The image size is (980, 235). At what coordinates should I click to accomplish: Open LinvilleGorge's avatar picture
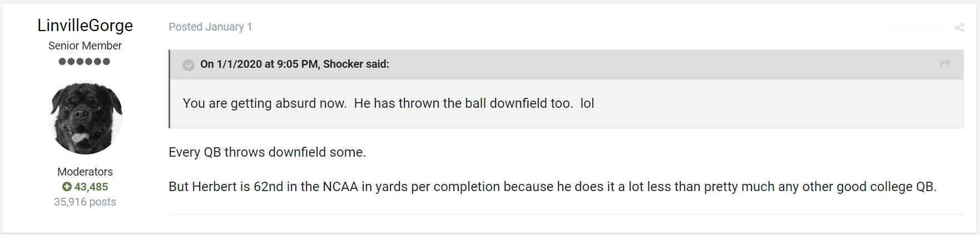(85, 118)
